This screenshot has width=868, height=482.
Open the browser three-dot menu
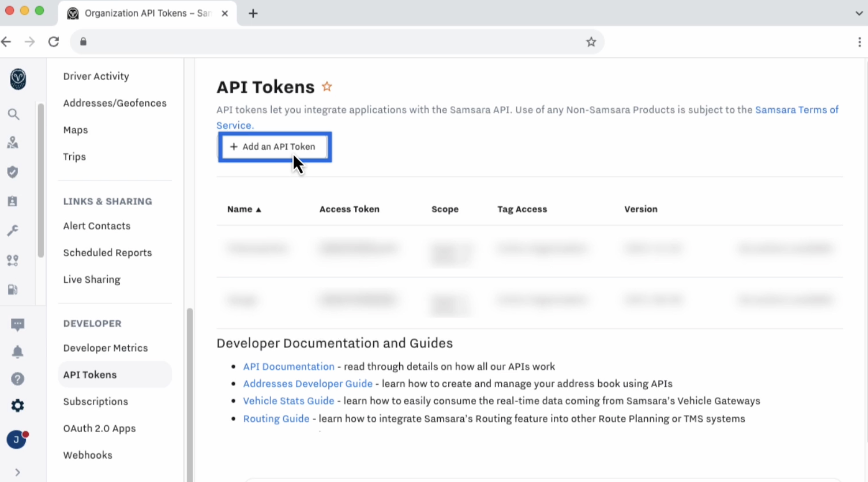859,42
